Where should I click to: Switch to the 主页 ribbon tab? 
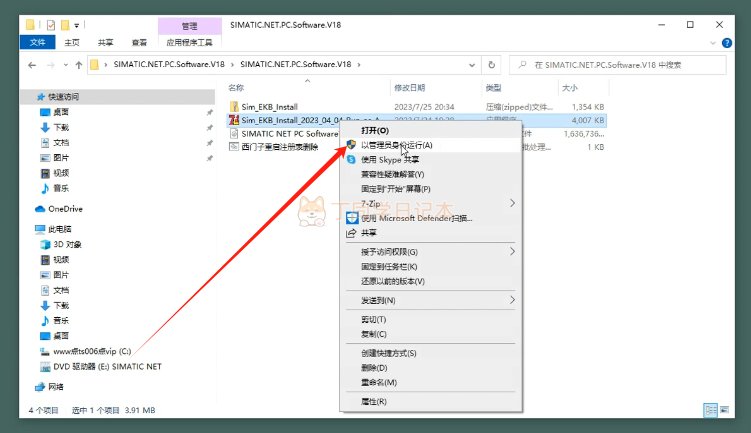(x=72, y=43)
